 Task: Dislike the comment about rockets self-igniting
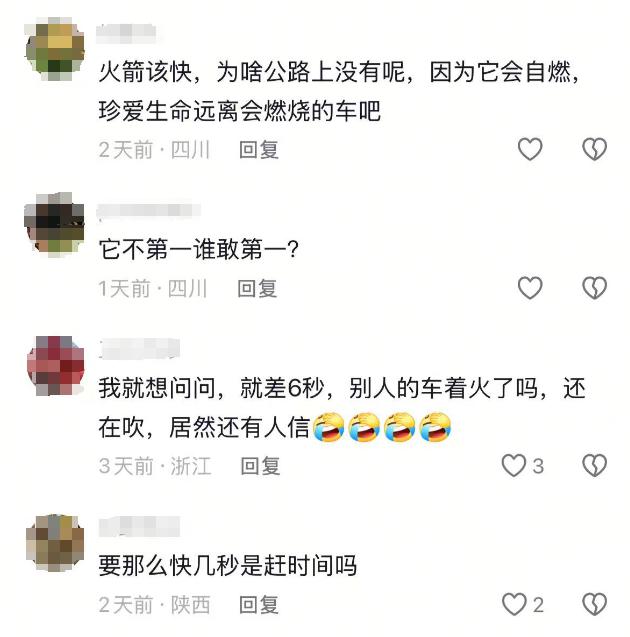pos(595,149)
